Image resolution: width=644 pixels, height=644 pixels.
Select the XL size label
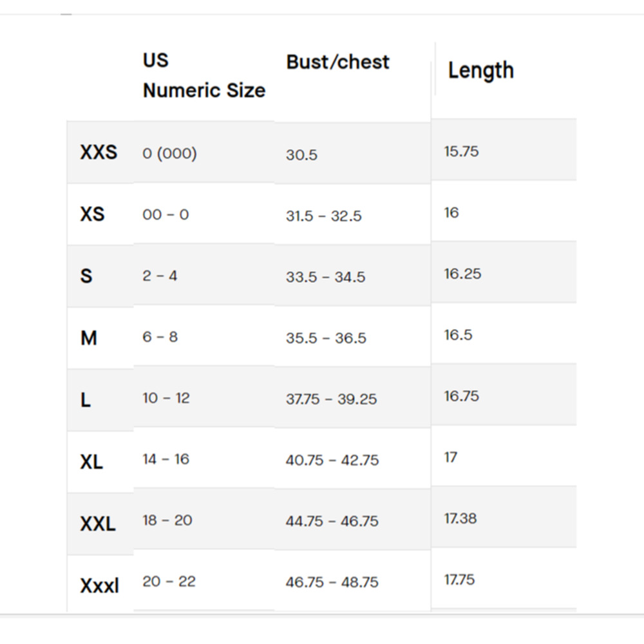click(91, 462)
